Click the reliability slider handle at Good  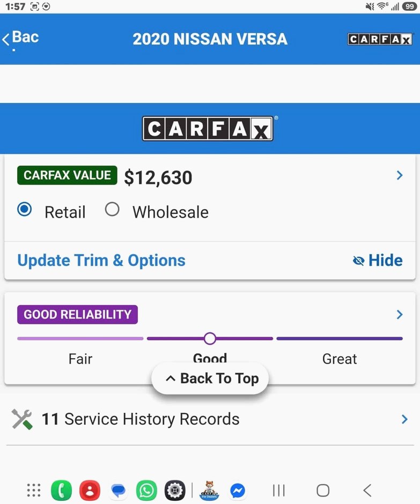[x=210, y=338]
